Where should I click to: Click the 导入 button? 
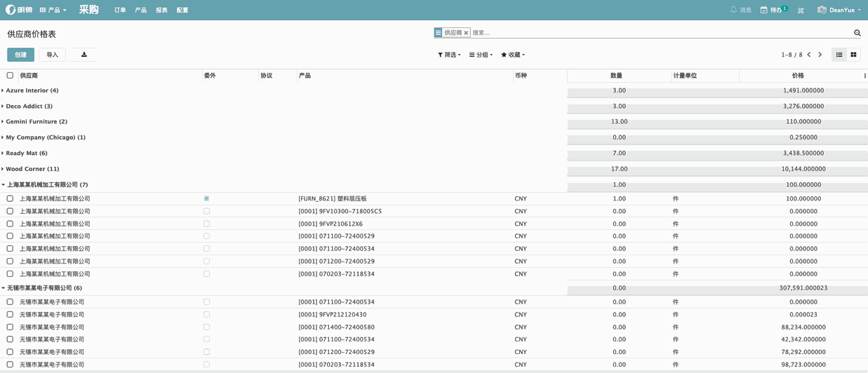click(53, 55)
